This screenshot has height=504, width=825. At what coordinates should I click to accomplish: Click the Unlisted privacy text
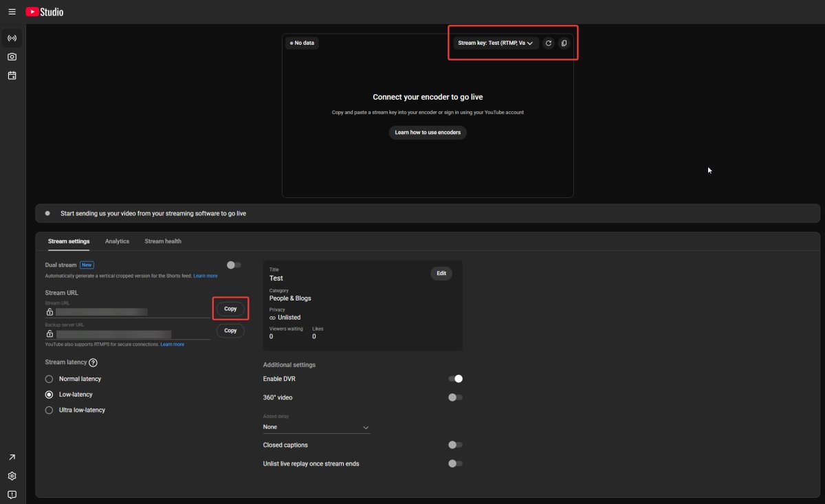[289, 318]
